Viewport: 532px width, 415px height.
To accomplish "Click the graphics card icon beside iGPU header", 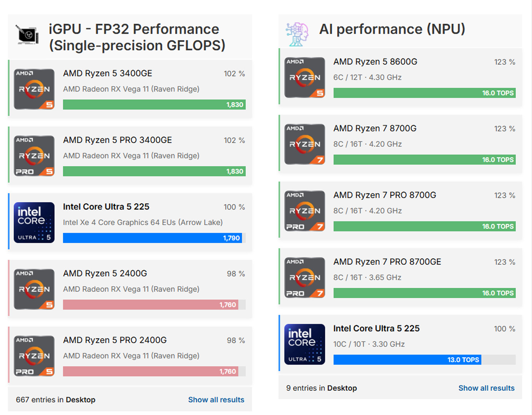I will (27, 35).
